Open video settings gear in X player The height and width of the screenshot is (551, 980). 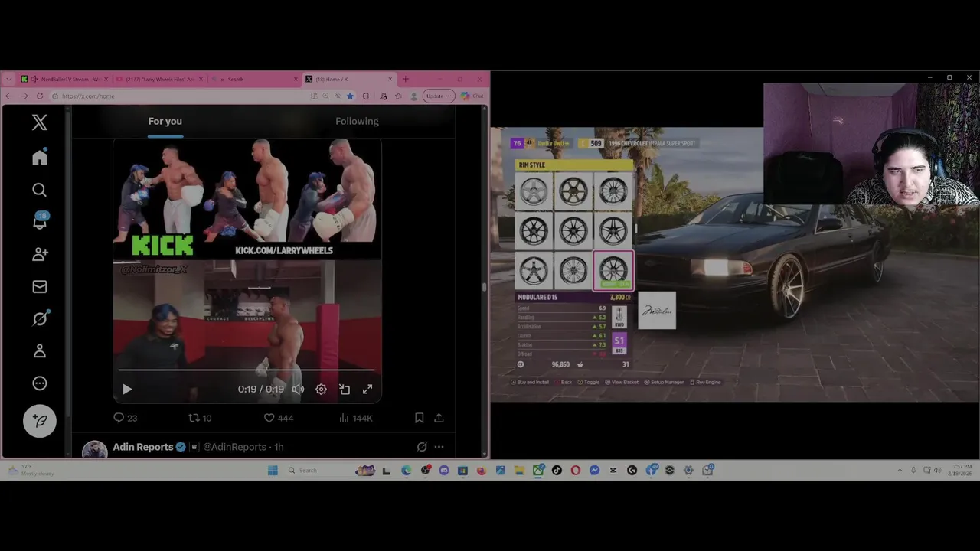coord(321,390)
